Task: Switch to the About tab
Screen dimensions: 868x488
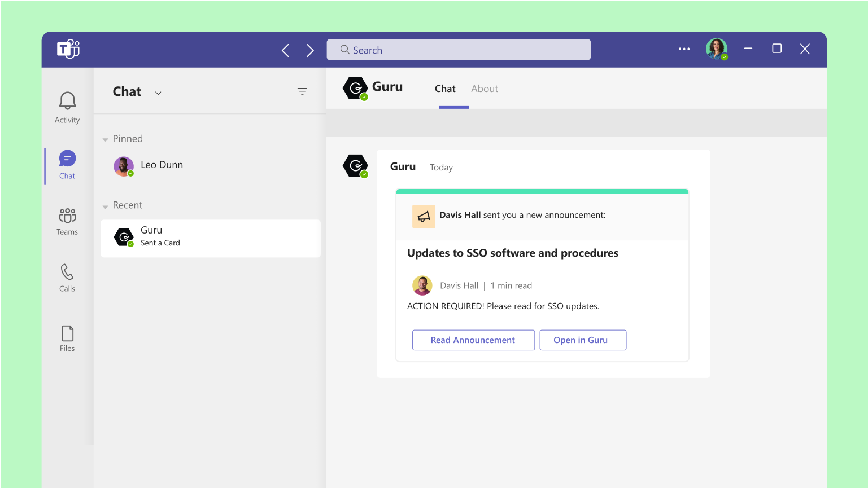Action: coord(485,89)
